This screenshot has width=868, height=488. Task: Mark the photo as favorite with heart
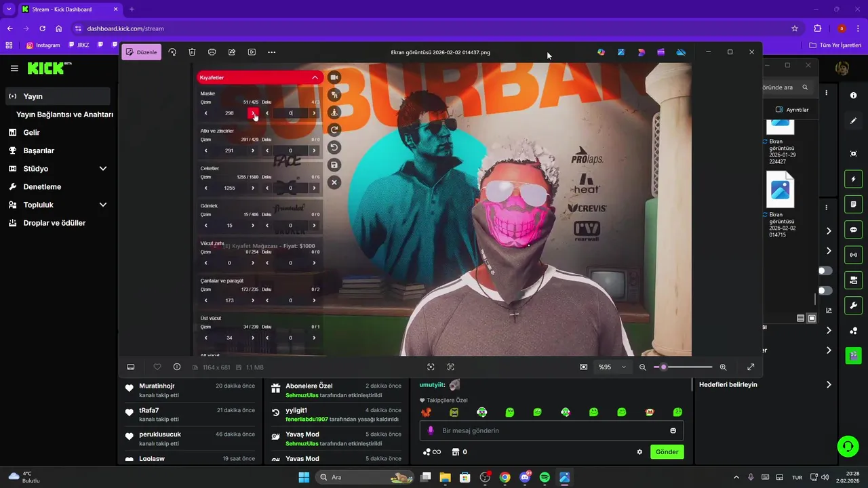tap(157, 367)
